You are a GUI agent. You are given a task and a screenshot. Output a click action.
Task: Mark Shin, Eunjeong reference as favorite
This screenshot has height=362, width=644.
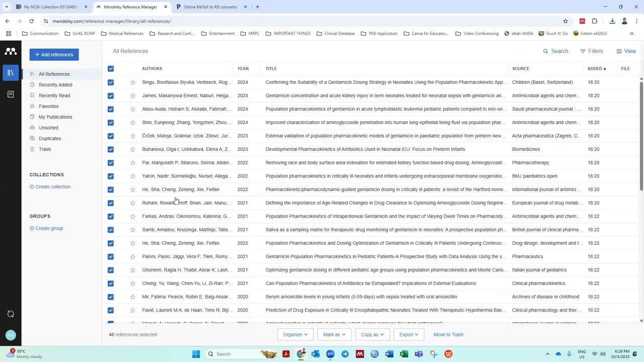tap(133, 123)
